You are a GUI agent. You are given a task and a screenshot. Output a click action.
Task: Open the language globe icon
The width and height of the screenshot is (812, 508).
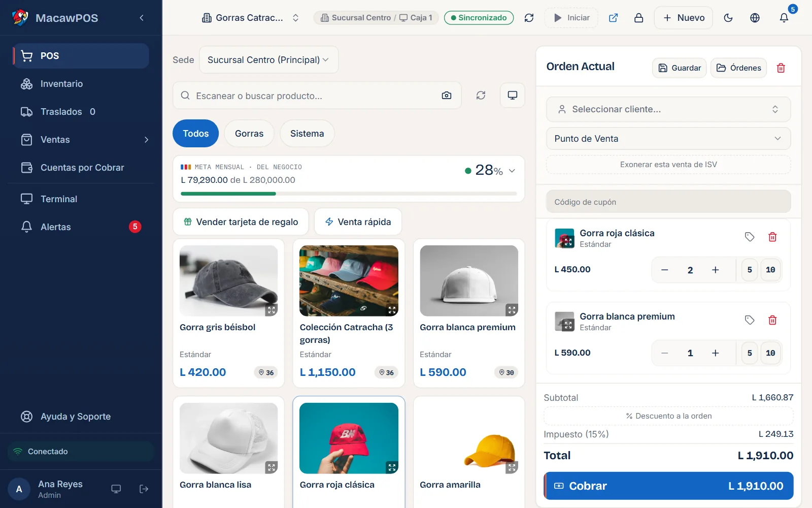pyautogui.click(x=755, y=18)
